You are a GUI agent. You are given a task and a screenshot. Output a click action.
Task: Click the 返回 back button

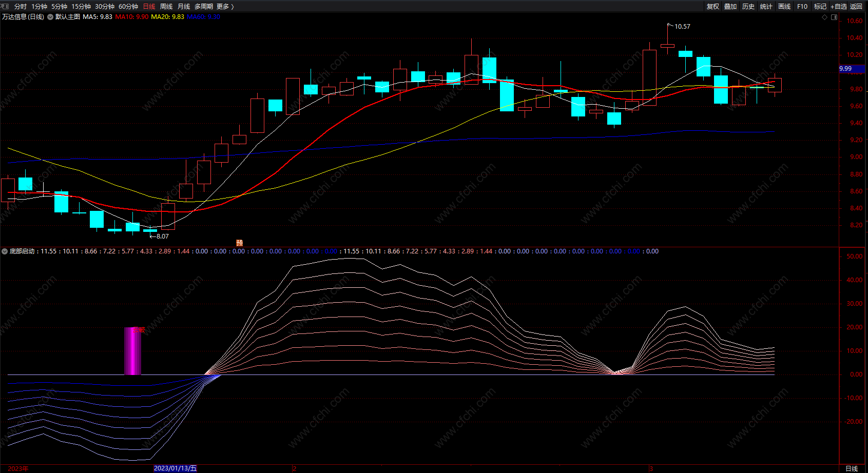point(856,6)
